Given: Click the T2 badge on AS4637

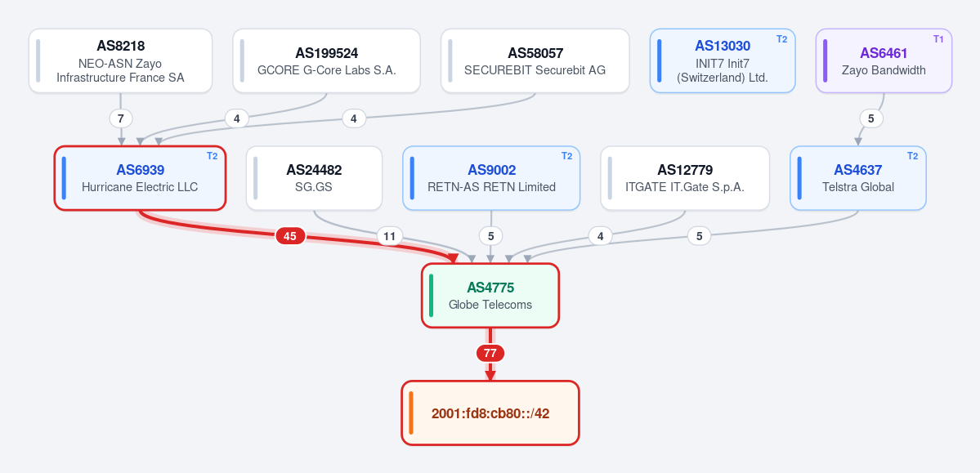Looking at the screenshot, I should point(912,156).
